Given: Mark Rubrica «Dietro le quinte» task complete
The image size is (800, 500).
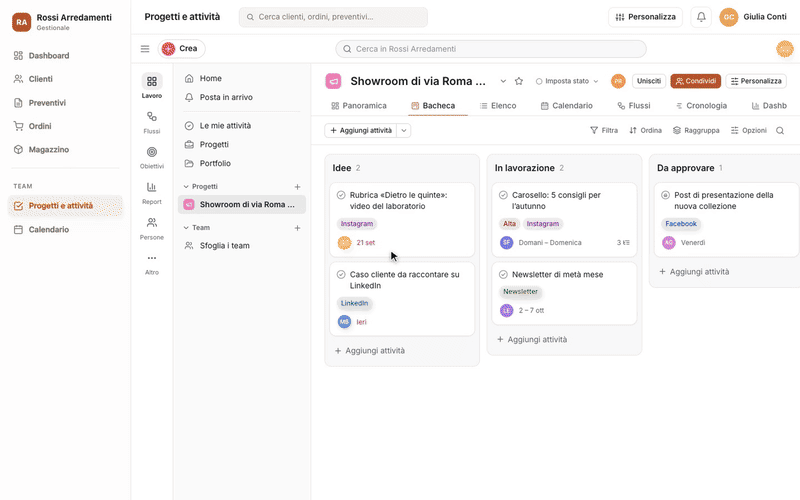Looking at the screenshot, I should tap(341, 195).
